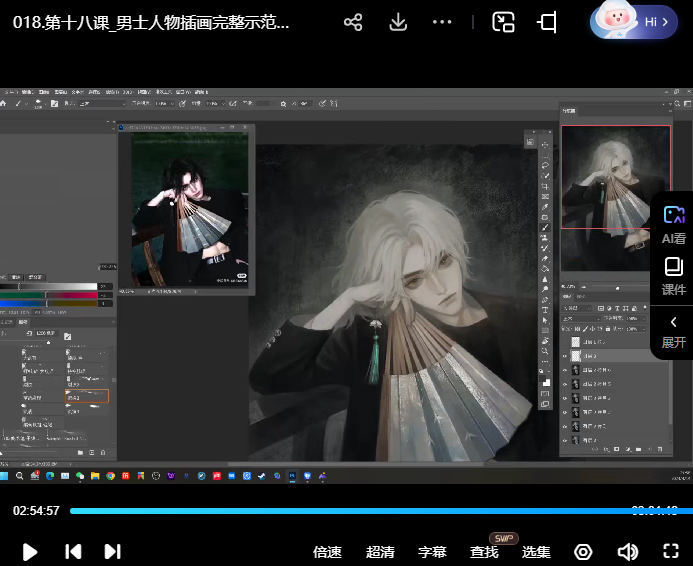Screen dimensions: 693x566
Task: Click the 查找 search button
Action: coord(484,552)
